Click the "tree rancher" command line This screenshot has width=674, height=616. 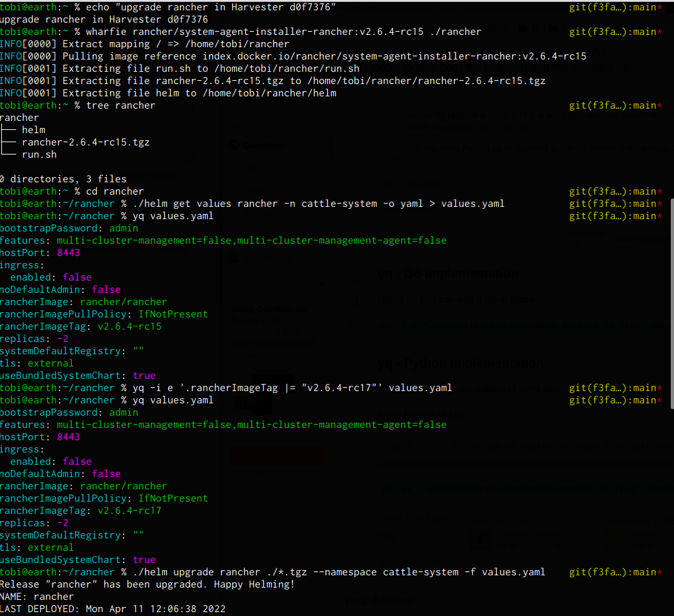[x=78, y=105]
